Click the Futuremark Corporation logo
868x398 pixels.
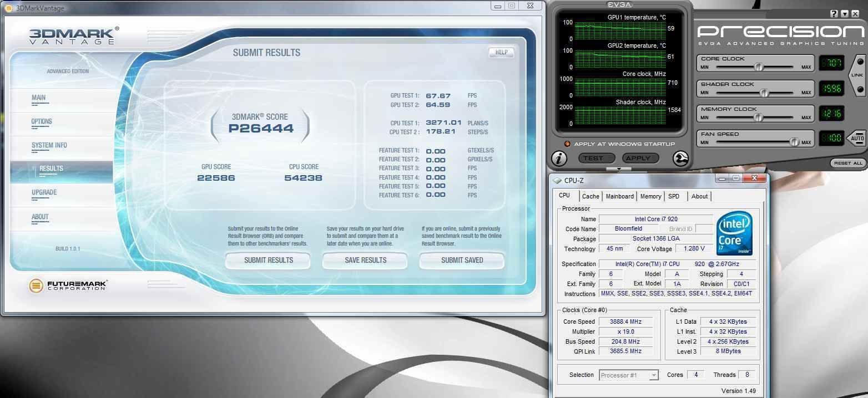(x=67, y=285)
